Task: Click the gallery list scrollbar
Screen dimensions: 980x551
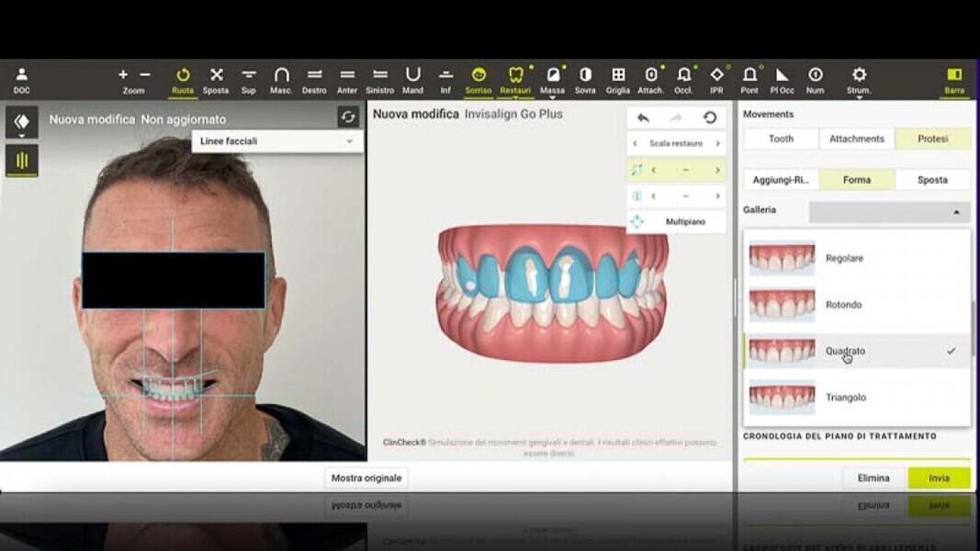Action: [972, 331]
